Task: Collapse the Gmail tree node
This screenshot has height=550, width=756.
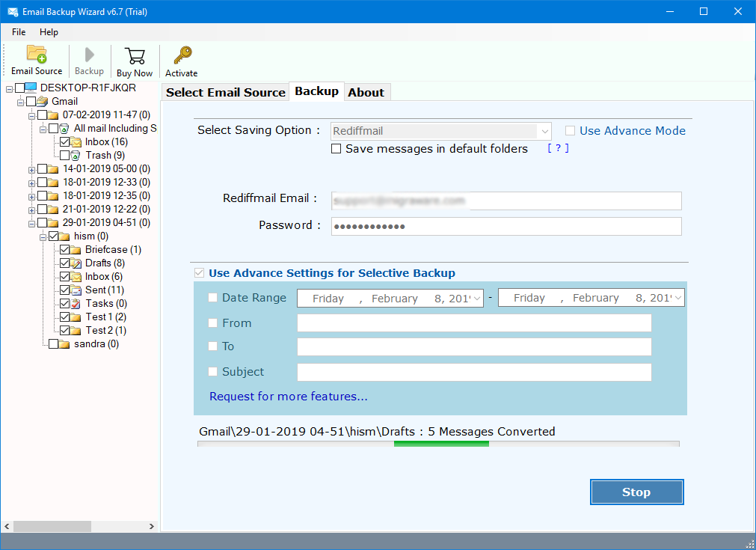Action: tap(20, 103)
